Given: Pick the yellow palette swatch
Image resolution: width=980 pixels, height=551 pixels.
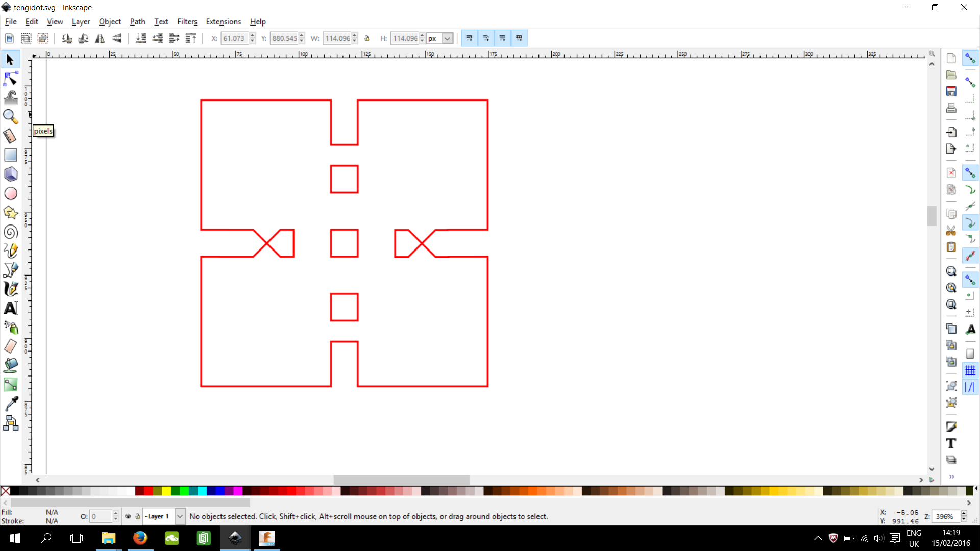Looking at the screenshot, I should tap(166, 491).
